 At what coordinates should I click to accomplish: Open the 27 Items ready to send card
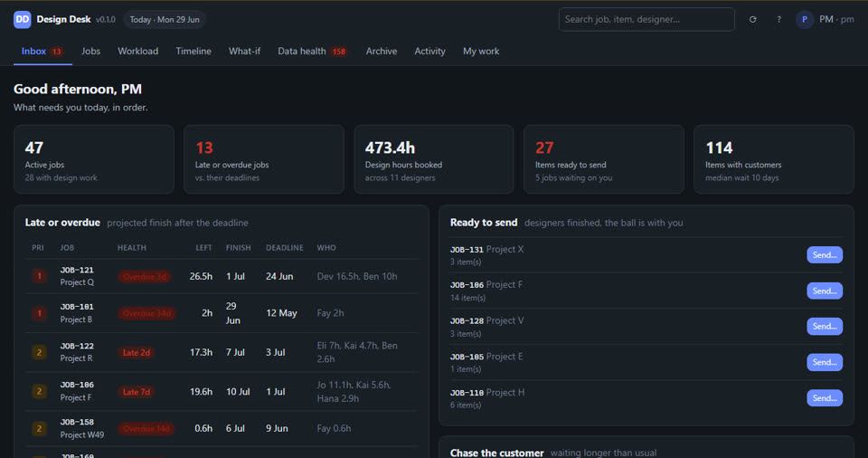(x=603, y=159)
